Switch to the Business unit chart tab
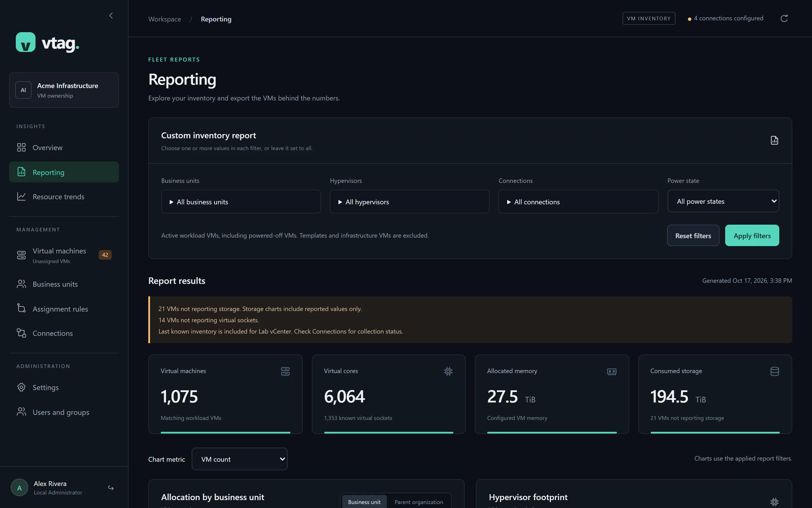812x508 pixels. [x=364, y=502]
